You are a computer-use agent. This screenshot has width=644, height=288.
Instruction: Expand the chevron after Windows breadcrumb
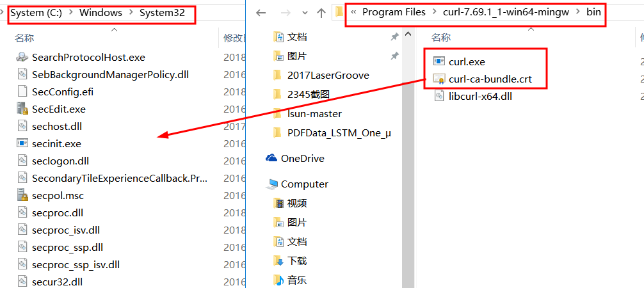point(131,13)
